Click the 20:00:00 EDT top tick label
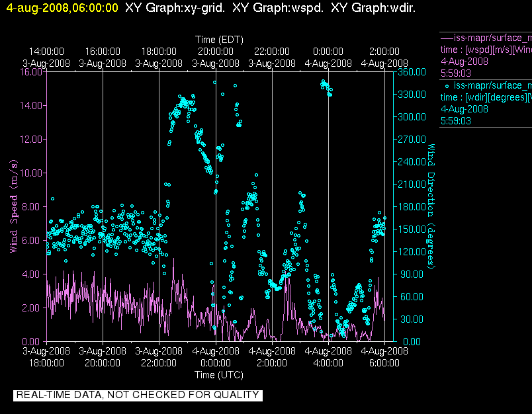 [216, 52]
